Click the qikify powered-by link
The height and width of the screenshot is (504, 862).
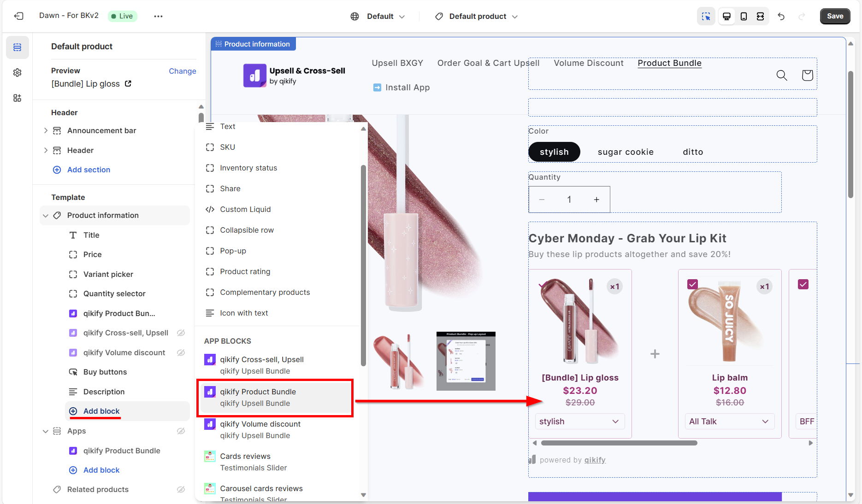click(x=595, y=460)
